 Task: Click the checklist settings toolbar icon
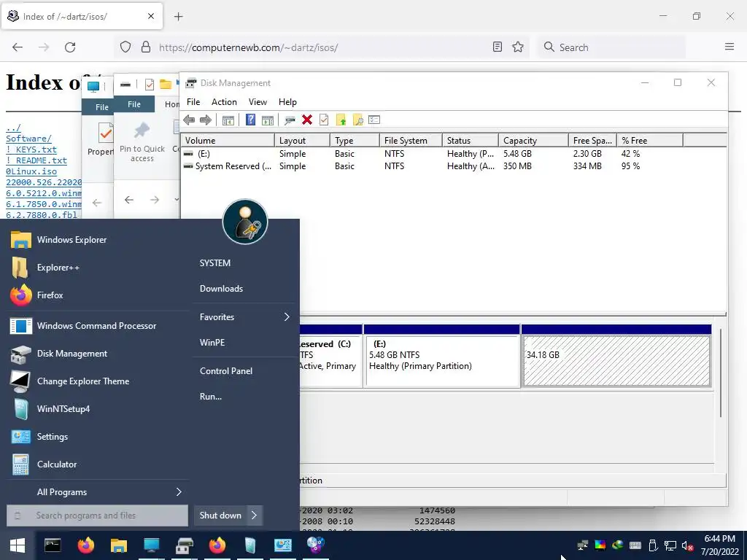pos(374,120)
